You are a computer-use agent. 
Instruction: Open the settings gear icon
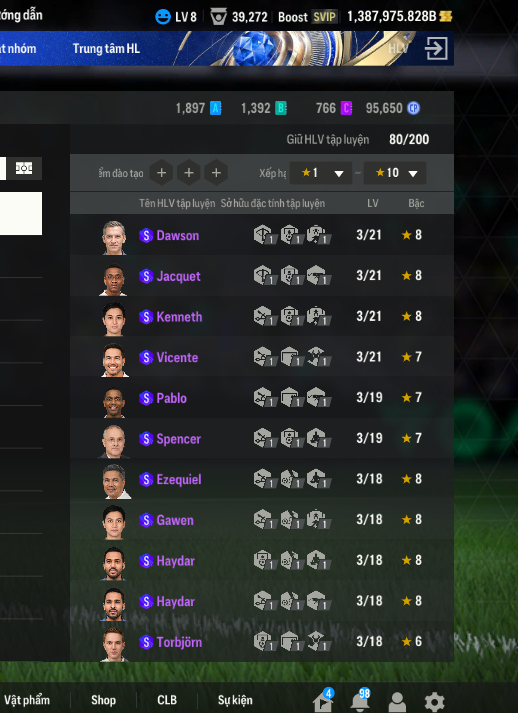coord(434,702)
